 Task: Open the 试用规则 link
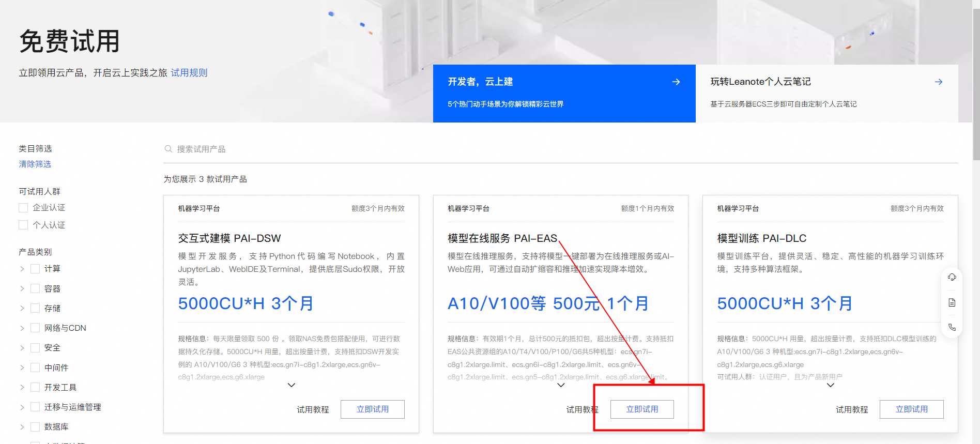[189, 73]
